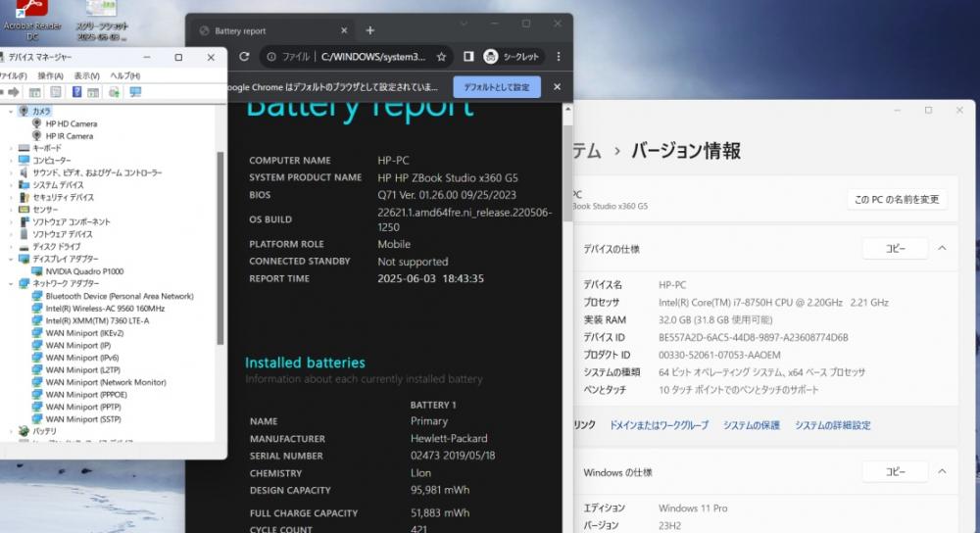980x533 pixels.
Task: Click the ソフトウェア コンポーネント category icon
Action: pos(24,221)
